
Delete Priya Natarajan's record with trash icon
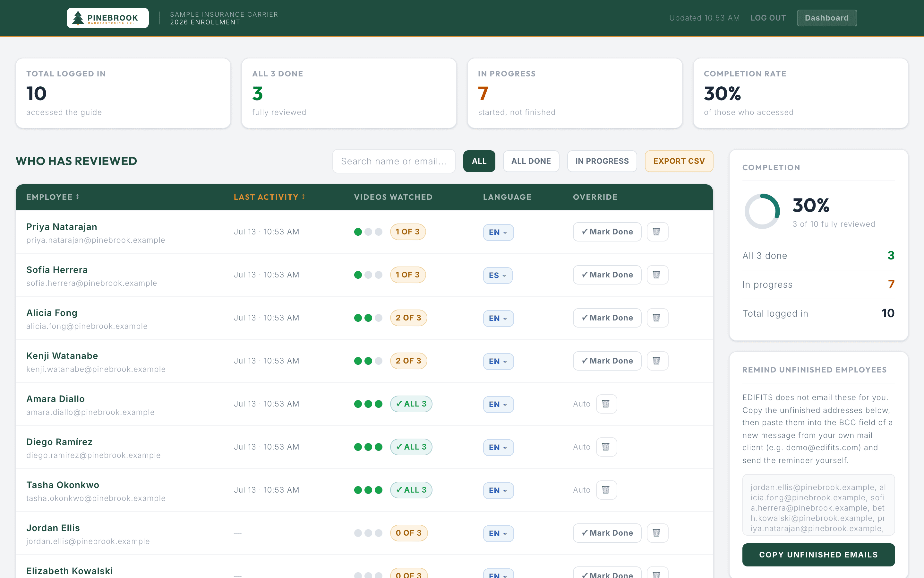657,232
